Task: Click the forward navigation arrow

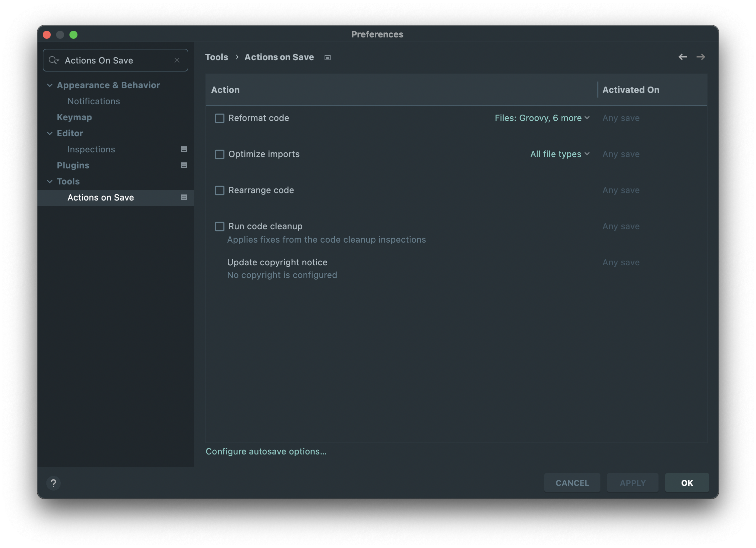Action: 701,57
